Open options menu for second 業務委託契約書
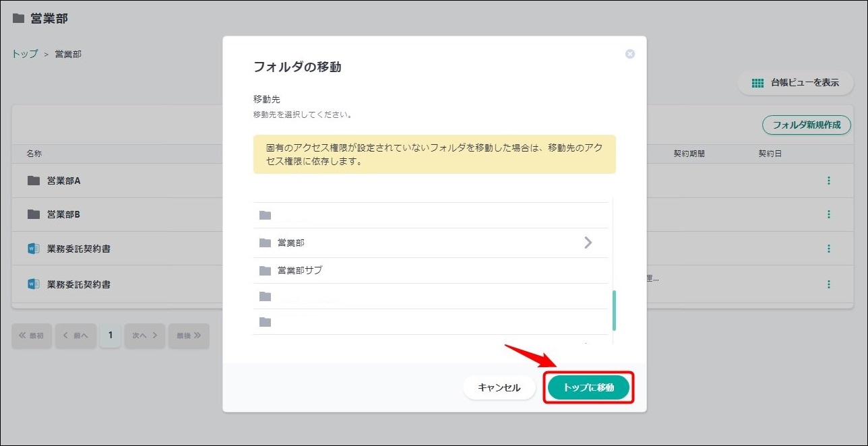The height and width of the screenshot is (446, 868). click(829, 284)
